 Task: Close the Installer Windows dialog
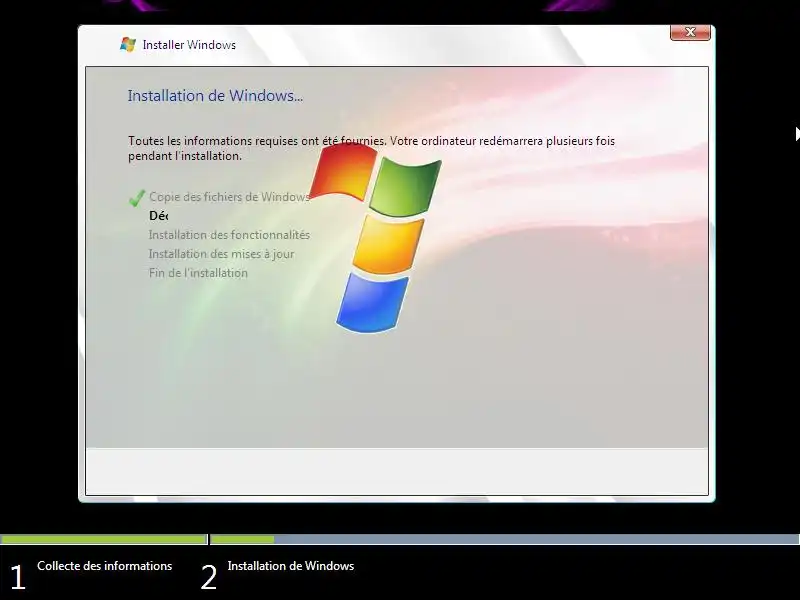click(690, 32)
